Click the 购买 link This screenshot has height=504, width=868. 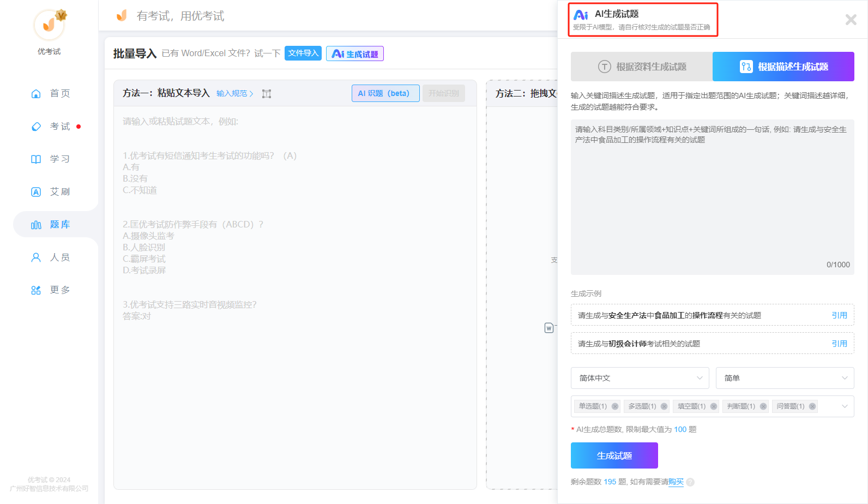[676, 482]
